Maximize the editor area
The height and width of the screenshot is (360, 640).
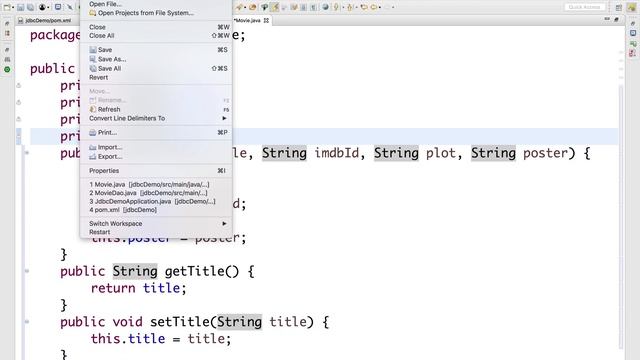coord(616,19)
